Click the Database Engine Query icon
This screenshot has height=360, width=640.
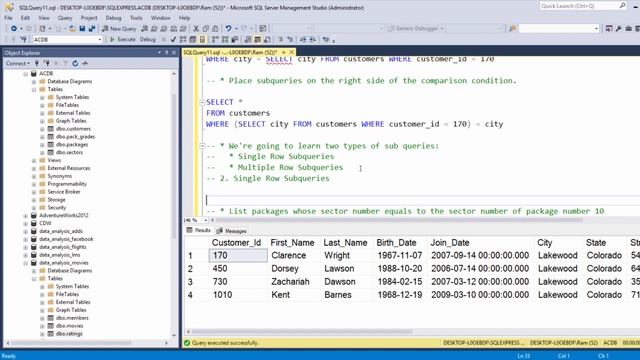[144, 29]
